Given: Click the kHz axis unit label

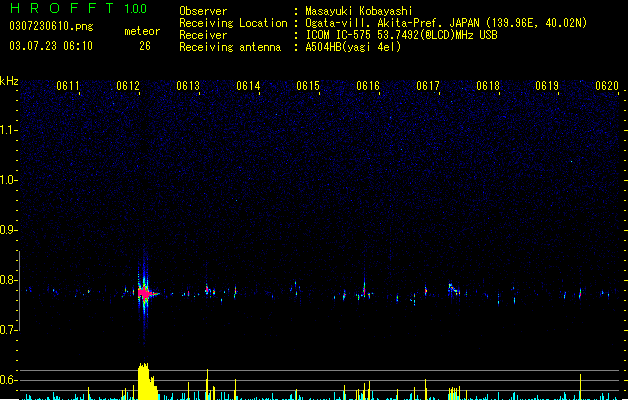Looking at the screenshot, I should point(9,81).
